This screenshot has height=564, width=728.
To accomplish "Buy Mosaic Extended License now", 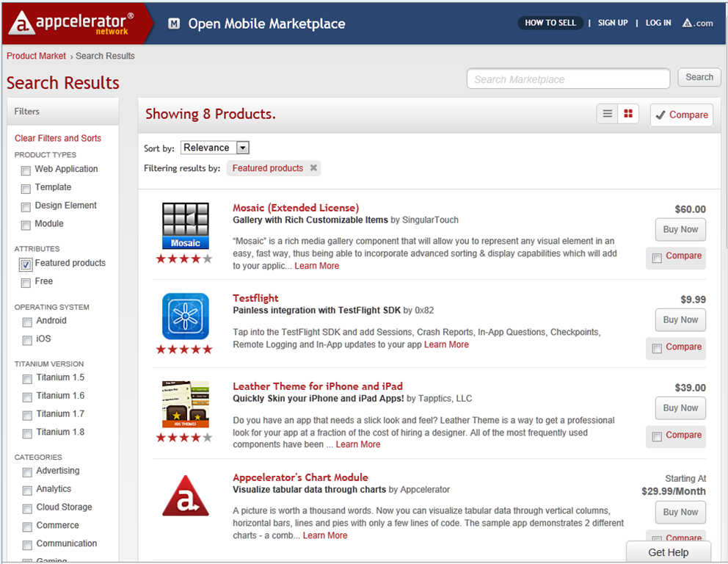I will coord(680,230).
